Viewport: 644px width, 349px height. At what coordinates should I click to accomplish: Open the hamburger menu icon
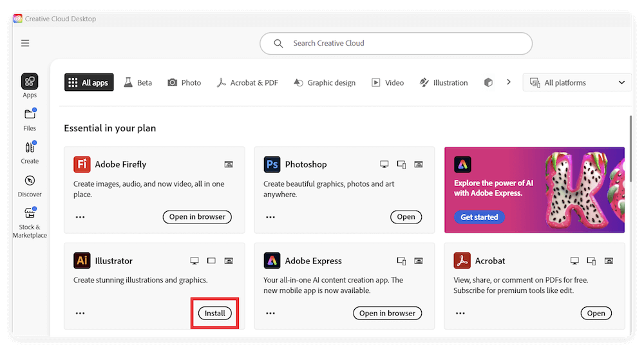click(x=25, y=43)
